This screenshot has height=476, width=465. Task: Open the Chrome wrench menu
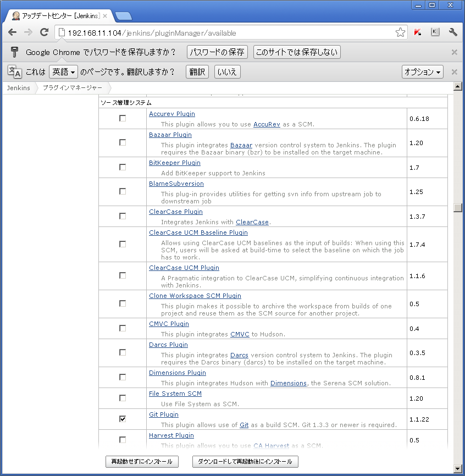(x=453, y=32)
